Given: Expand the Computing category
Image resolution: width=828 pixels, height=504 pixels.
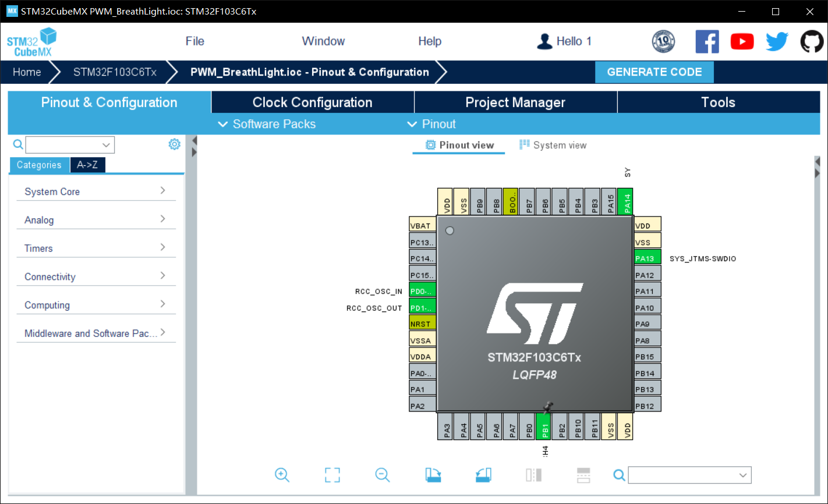Looking at the screenshot, I should click(x=96, y=305).
